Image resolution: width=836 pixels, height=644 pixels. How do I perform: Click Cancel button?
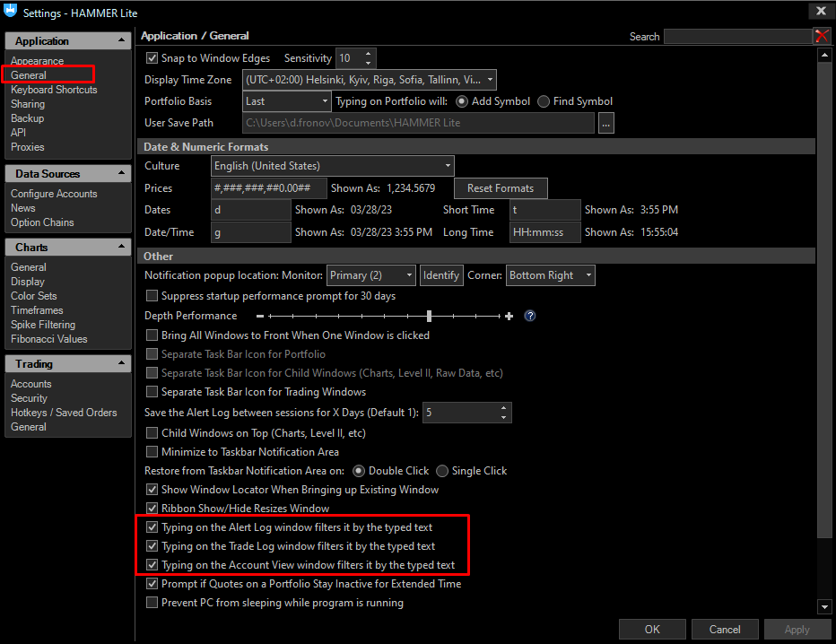point(725,629)
